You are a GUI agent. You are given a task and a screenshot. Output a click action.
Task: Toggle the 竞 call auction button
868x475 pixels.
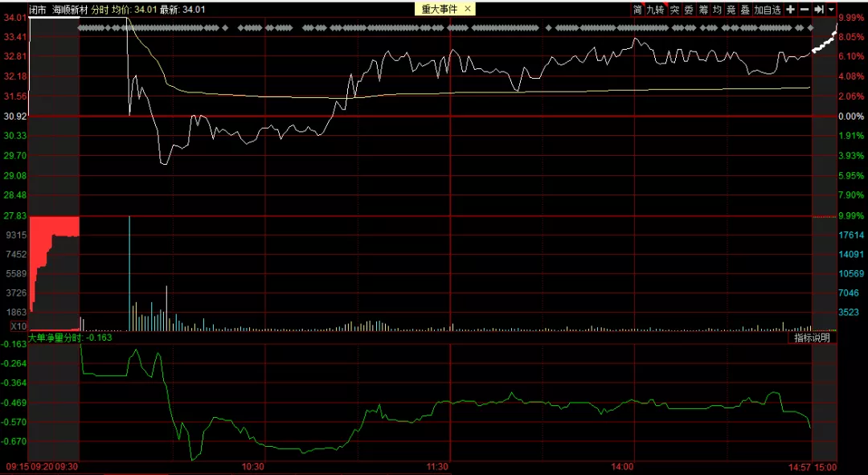click(x=731, y=10)
